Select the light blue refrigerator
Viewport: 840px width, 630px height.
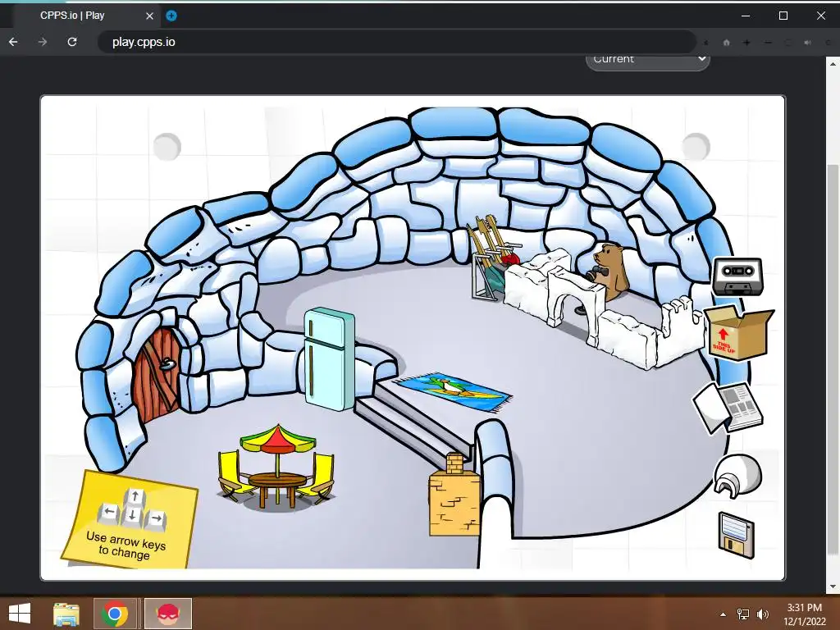[329, 359]
